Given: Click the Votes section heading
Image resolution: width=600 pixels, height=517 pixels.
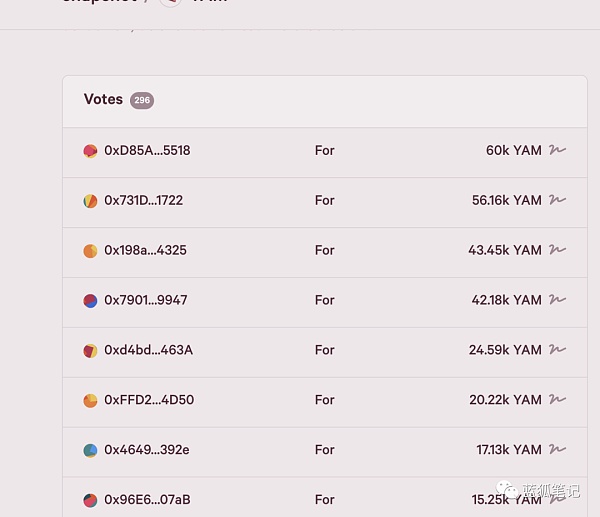Looking at the screenshot, I should coord(103,99).
